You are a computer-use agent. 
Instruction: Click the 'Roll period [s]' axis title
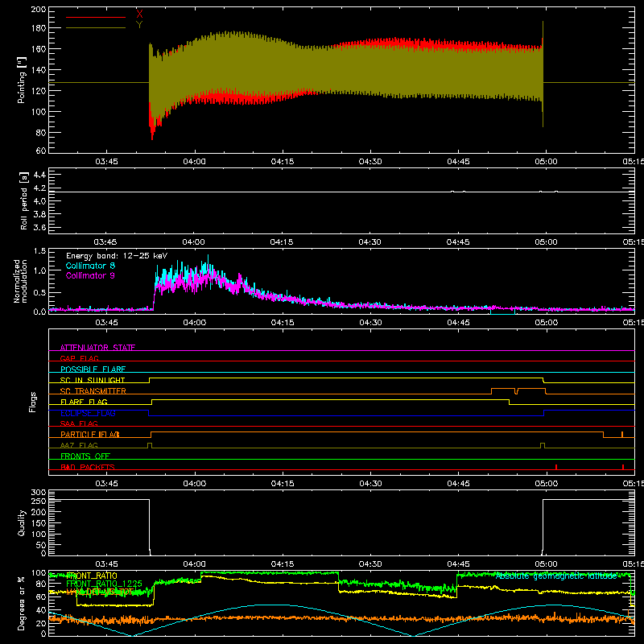coord(24,200)
